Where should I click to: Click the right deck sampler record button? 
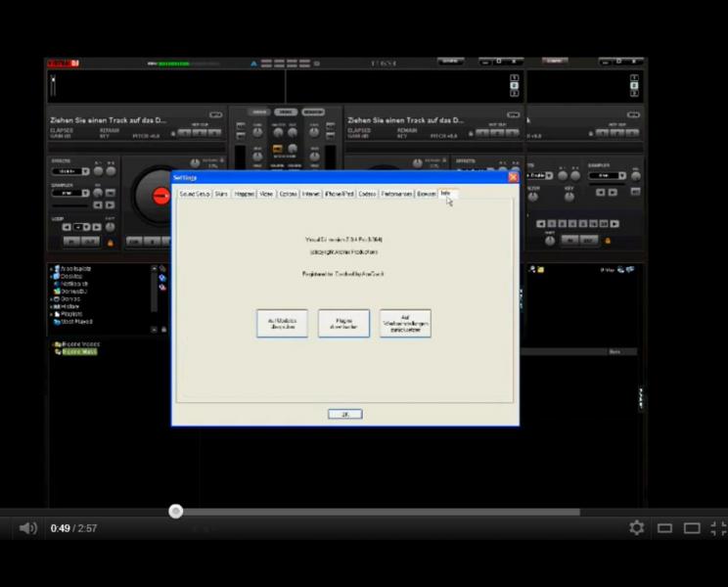tap(635, 192)
